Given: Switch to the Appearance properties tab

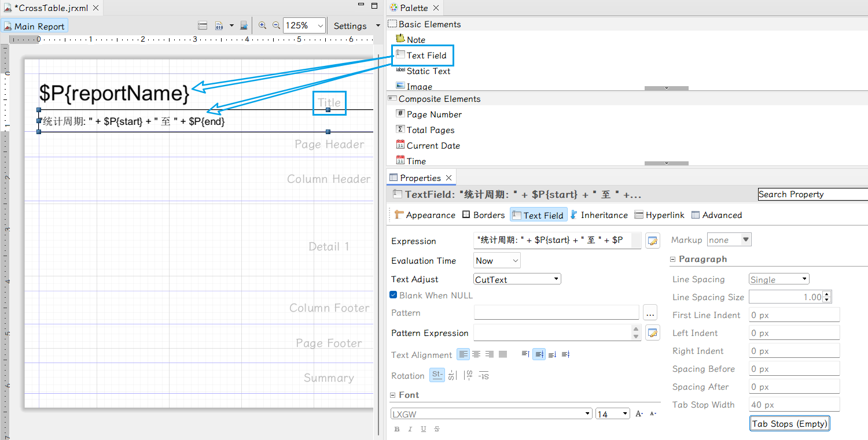Looking at the screenshot, I should 425,215.
